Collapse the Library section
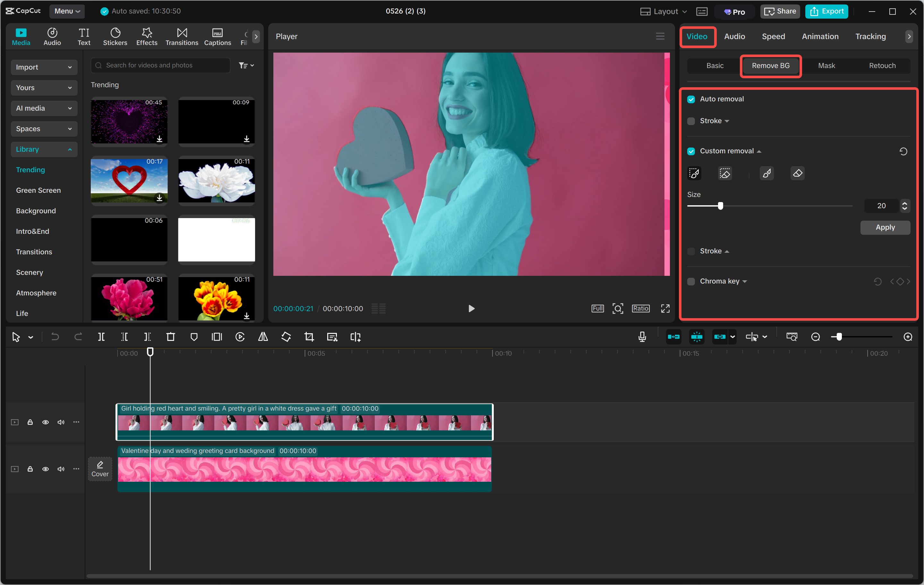This screenshot has height=585, width=924. [x=44, y=149]
